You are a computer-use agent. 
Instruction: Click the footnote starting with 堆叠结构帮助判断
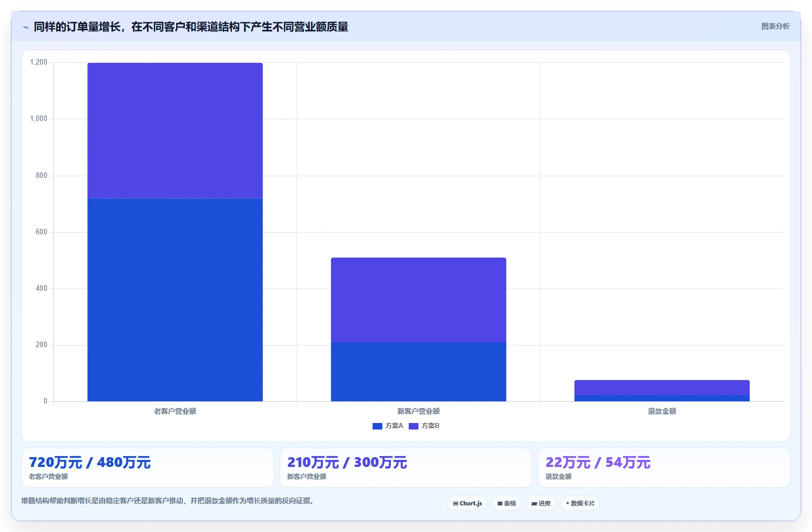click(167, 501)
